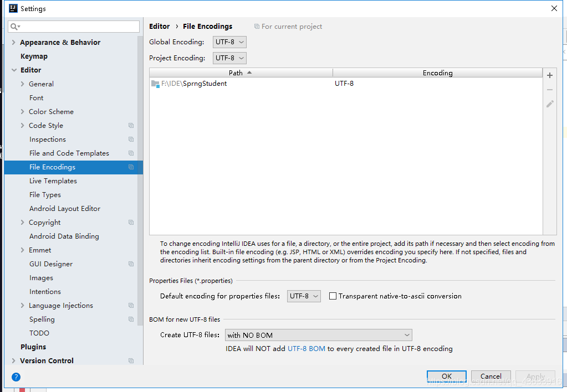Click the Editor breadcrumb
This screenshot has height=392, width=567.
(160, 27)
